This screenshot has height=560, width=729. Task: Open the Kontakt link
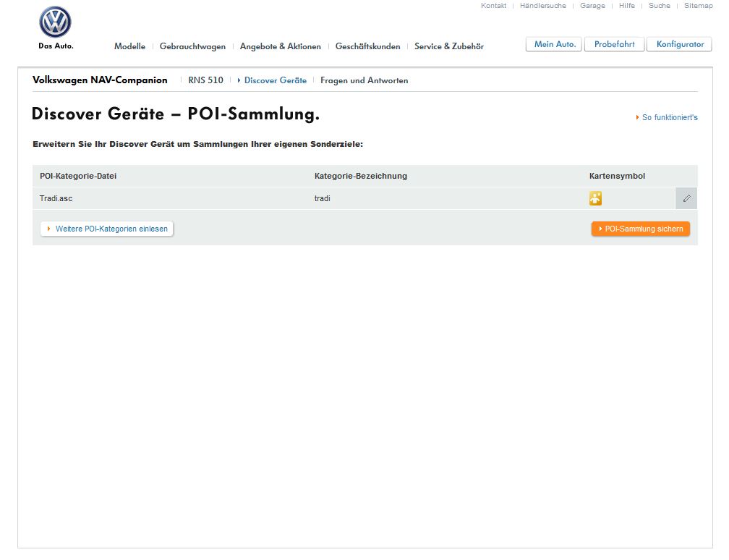[x=493, y=6]
